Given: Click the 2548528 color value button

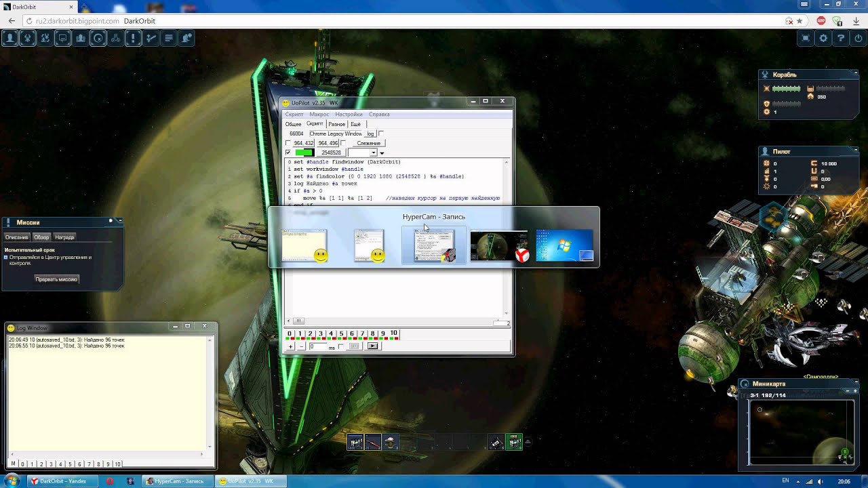Looking at the screenshot, I should point(331,152).
